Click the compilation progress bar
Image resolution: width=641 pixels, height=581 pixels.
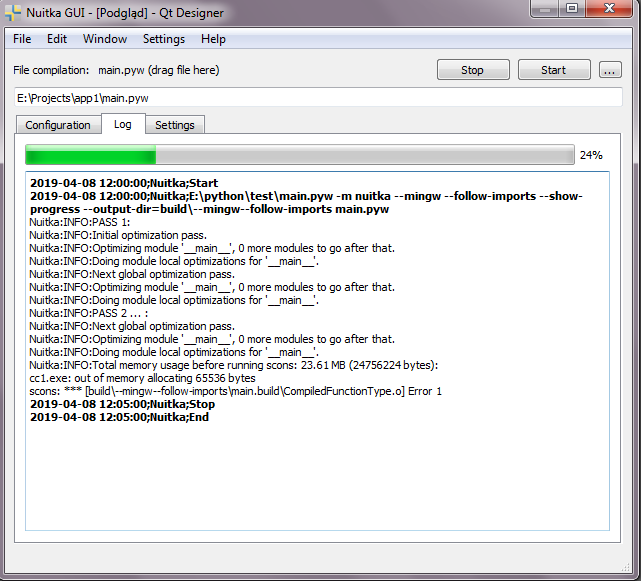point(300,155)
